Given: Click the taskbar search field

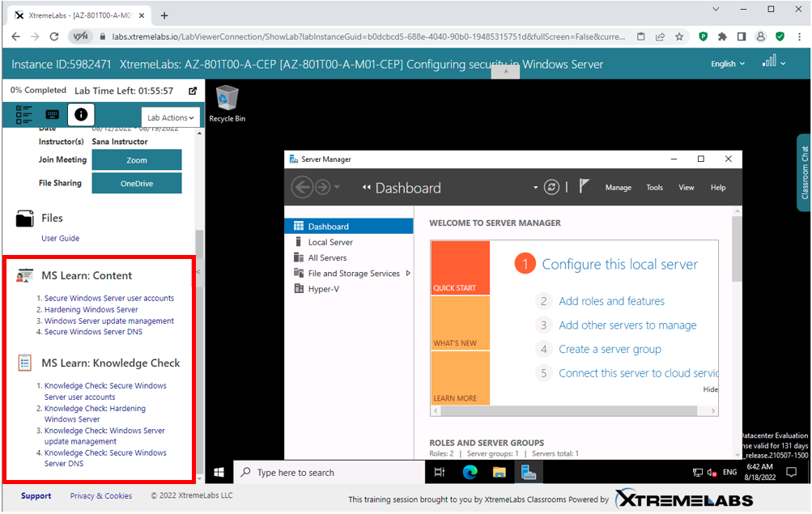Looking at the screenshot, I should pyautogui.click(x=324, y=472).
